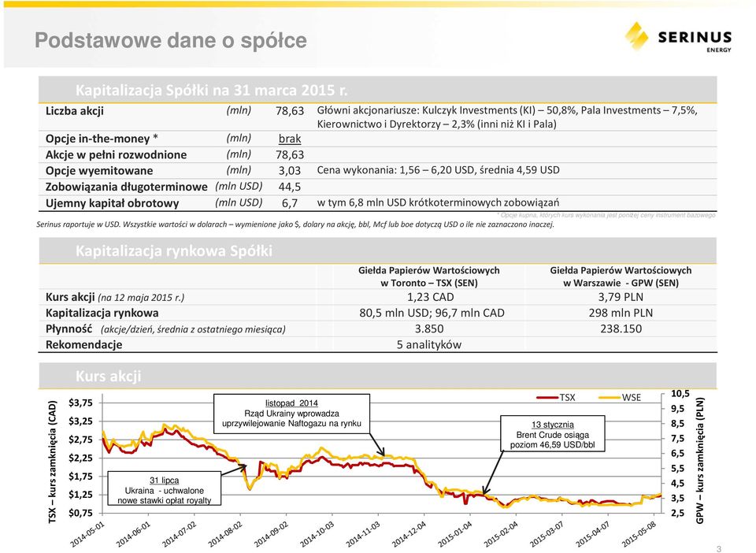
Task: Click the red TSX legend entry
Action: point(556,397)
